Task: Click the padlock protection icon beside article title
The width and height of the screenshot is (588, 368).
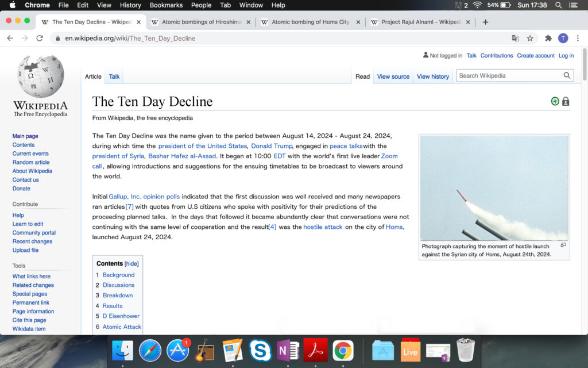Action: click(566, 102)
